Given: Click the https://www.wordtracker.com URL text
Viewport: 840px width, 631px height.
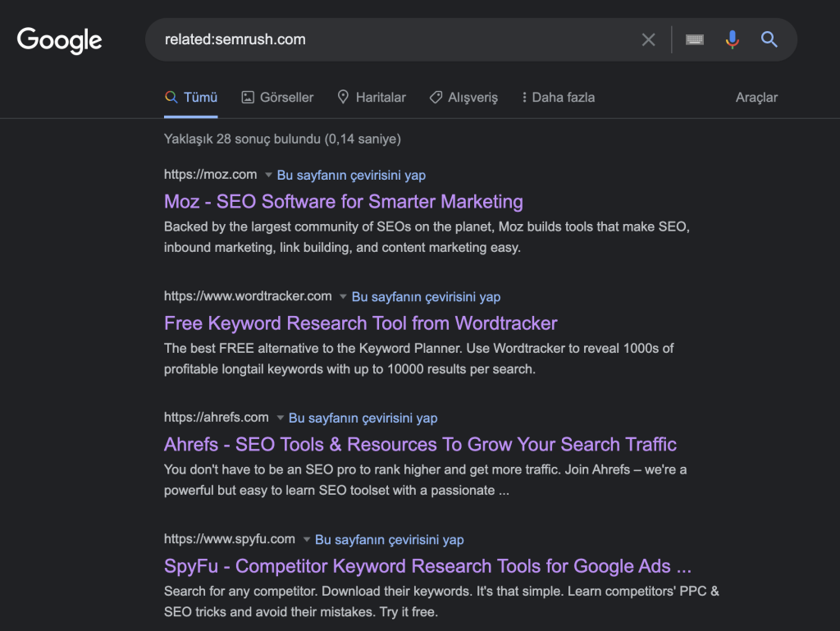Looking at the screenshot, I should [248, 296].
